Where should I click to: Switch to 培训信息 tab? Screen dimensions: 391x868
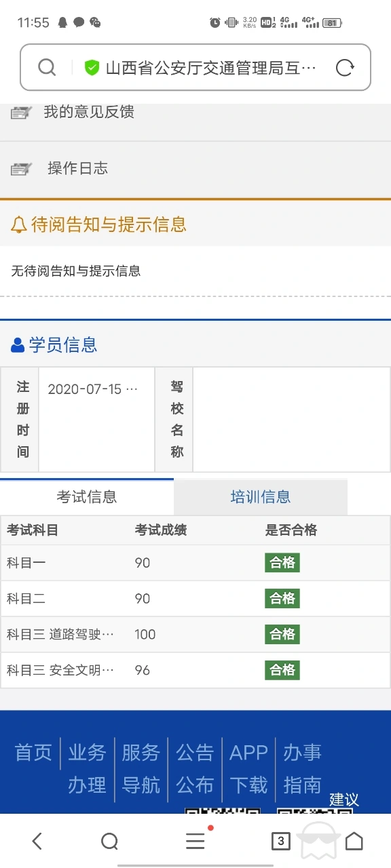(261, 497)
